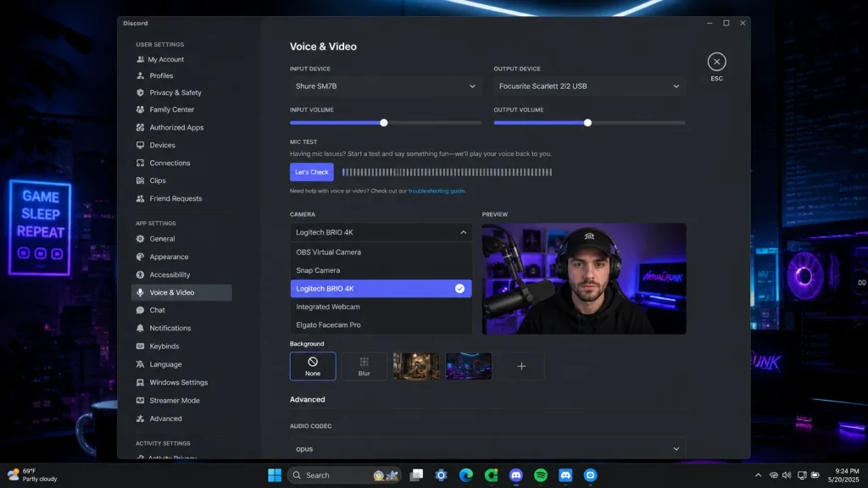The height and width of the screenshot is (488, 868).
Task: Click the camera preview image
Action: tap(584, 278)
